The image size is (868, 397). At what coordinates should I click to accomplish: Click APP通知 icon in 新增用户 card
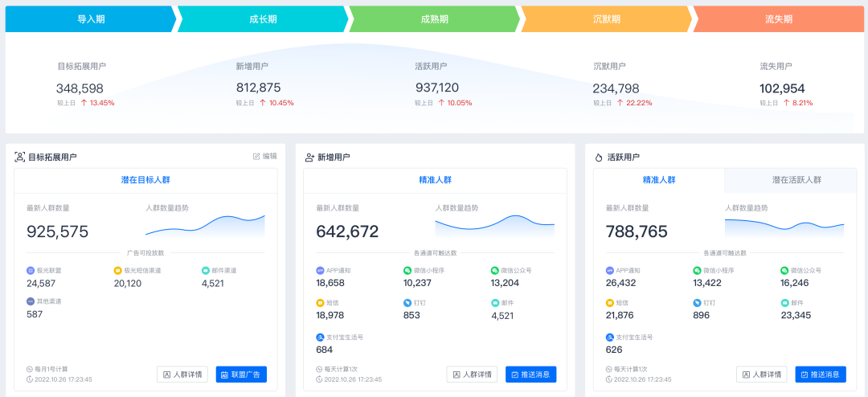pos(320,271)
